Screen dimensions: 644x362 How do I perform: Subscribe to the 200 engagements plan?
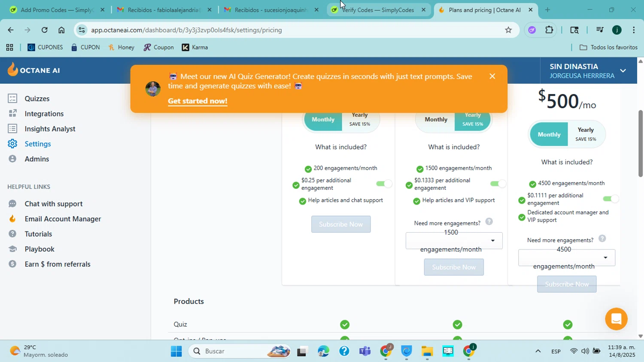coord(341,224)
